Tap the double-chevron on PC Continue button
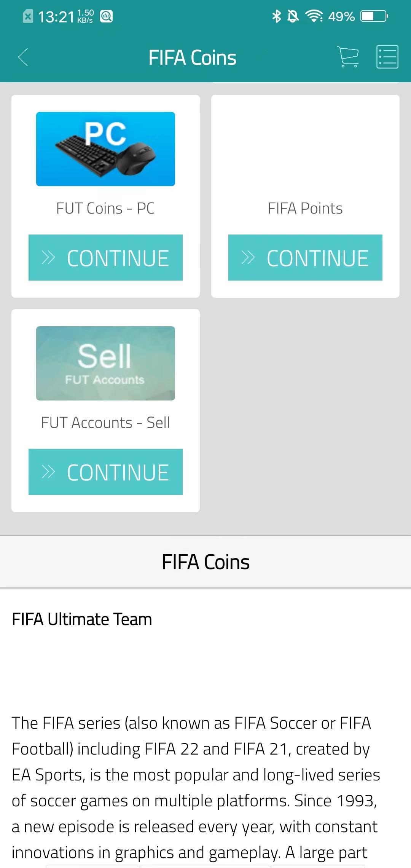 pyautogui.click(x=48, y=258)
